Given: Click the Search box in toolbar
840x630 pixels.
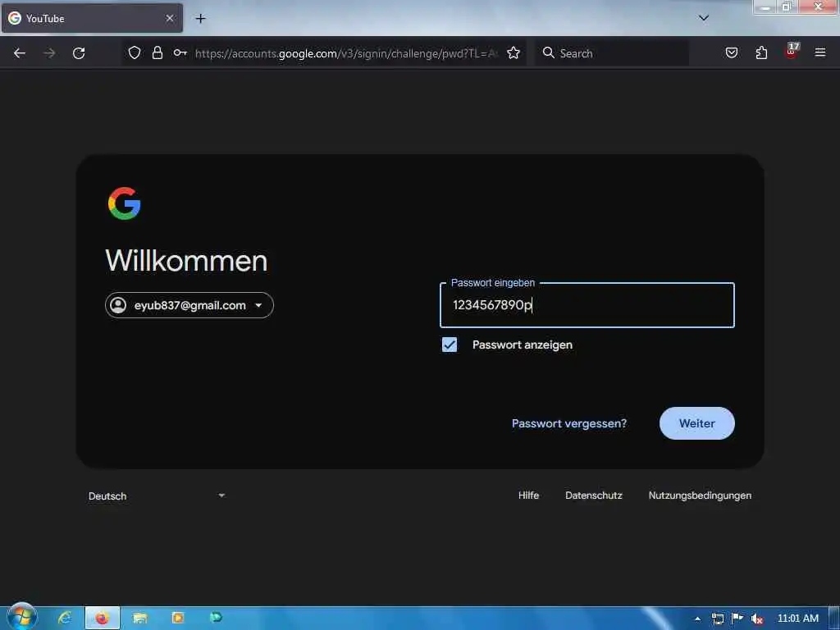Looking at the screenshot, I should 611,53.
